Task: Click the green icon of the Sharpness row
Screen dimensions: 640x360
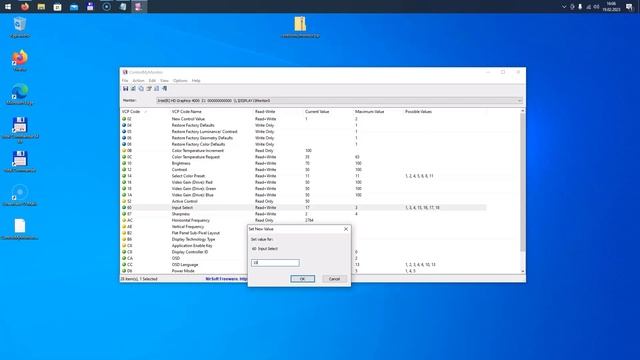Action: pos(124,214)
